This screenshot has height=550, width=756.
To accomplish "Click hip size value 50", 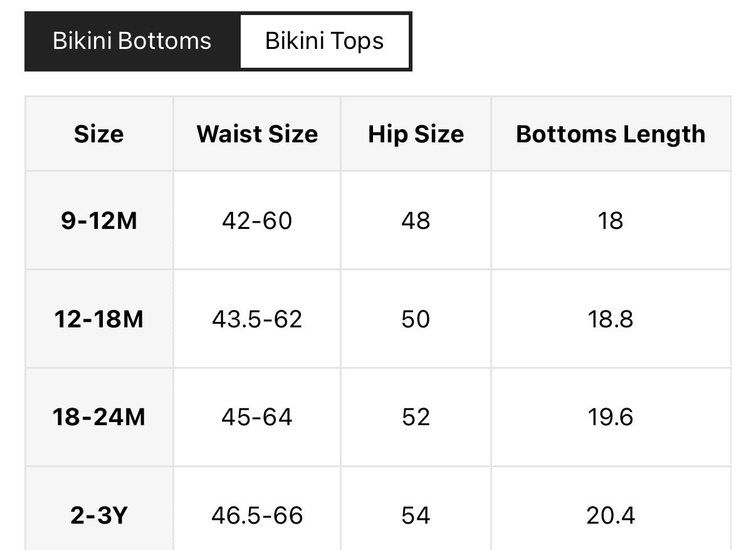I will (x=416, y=319).
